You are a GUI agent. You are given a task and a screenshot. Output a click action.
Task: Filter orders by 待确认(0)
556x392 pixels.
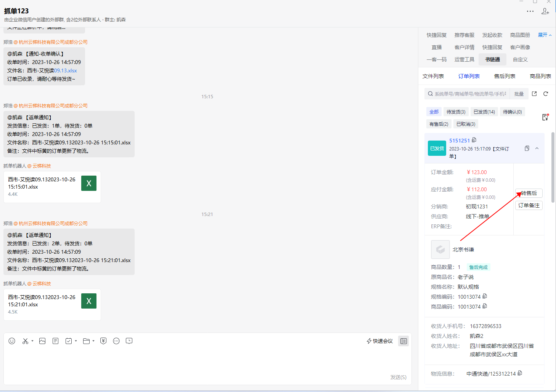(x=513, y=112)
